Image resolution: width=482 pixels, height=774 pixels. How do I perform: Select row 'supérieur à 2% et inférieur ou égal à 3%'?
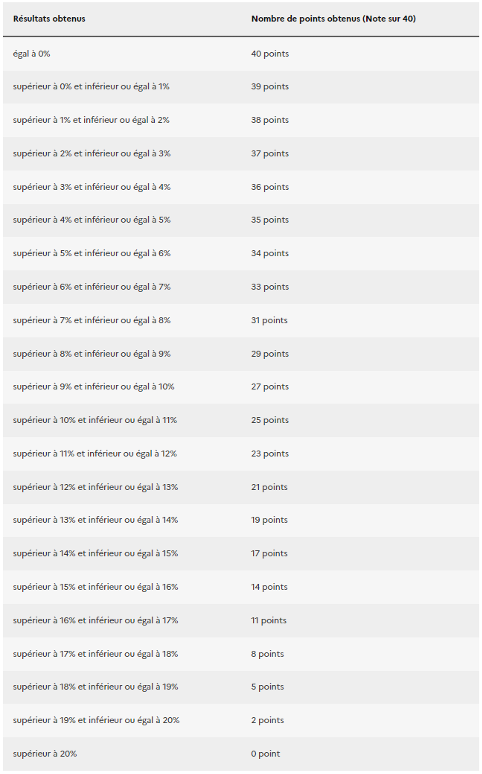coord(241,154)
